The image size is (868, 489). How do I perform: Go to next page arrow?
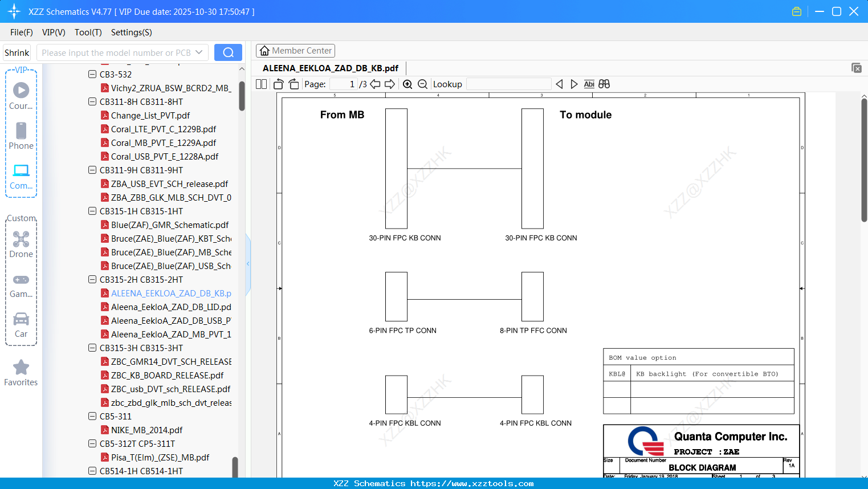pyautogui.click(x=390, y=84)
